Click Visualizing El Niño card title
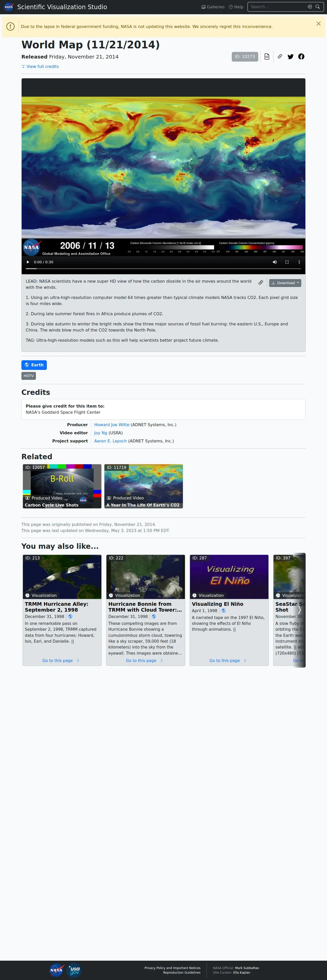The height and width of the screenshot is (980, 327). 217,604
